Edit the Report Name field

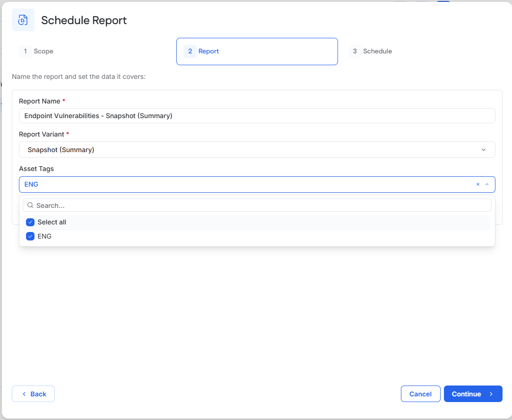click(257, 116)
